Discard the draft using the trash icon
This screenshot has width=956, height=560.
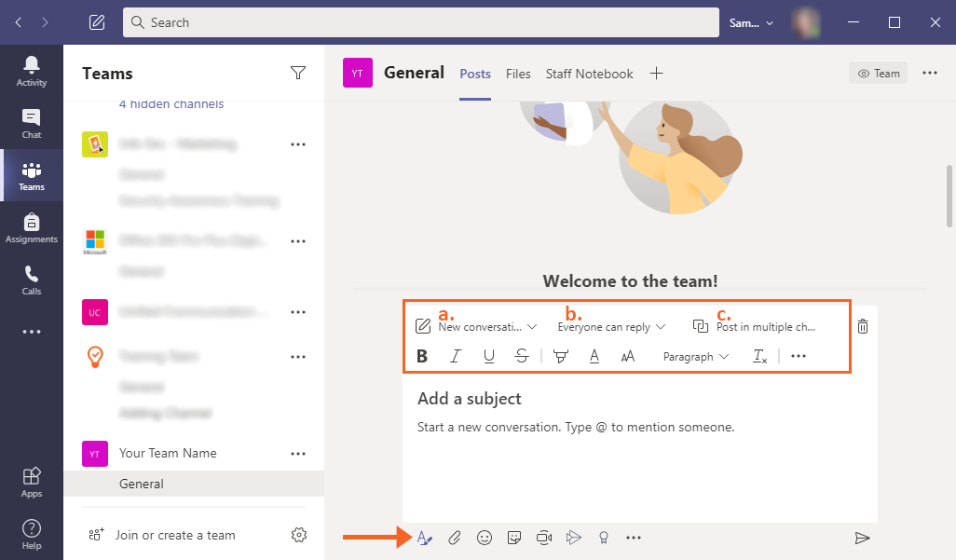pos(863,326)
